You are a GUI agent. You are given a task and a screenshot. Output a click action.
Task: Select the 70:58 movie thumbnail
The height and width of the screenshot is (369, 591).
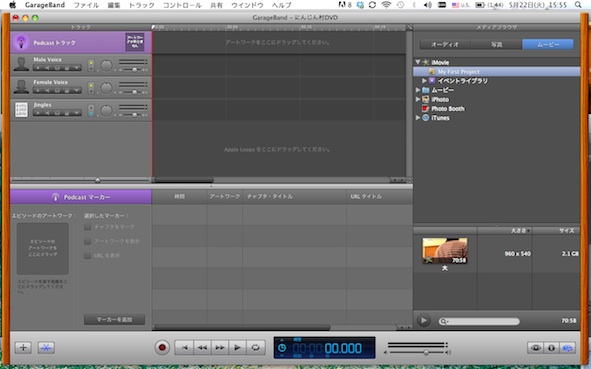[x=445, y=251]
